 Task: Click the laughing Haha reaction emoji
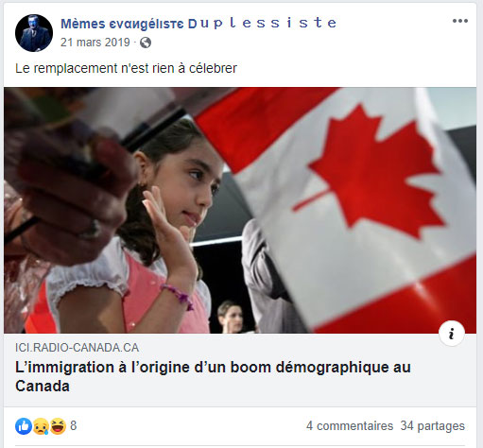point(58,426)
